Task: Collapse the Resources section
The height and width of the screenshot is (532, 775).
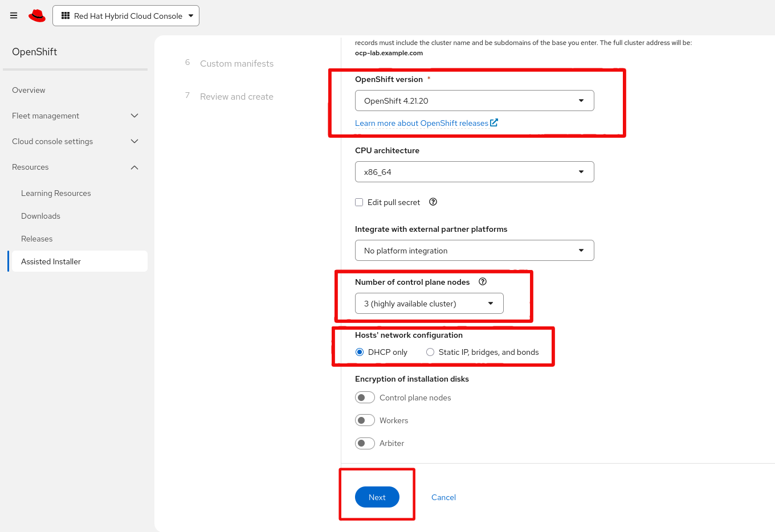Action: point(75,167)
